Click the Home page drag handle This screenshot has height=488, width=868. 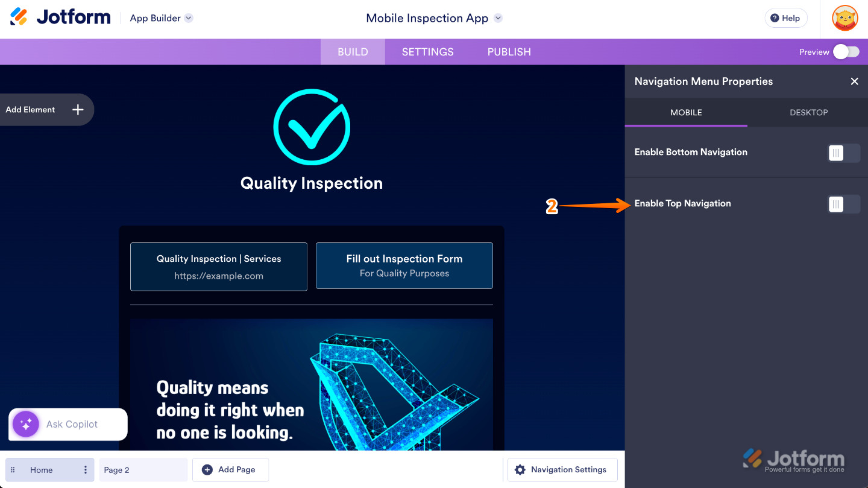(13, 470)
